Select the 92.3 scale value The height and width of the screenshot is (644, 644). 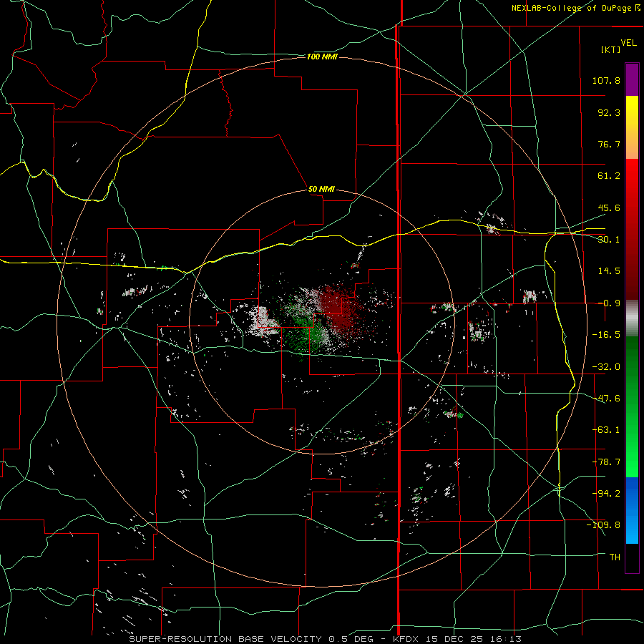click(x=609, y=112)
